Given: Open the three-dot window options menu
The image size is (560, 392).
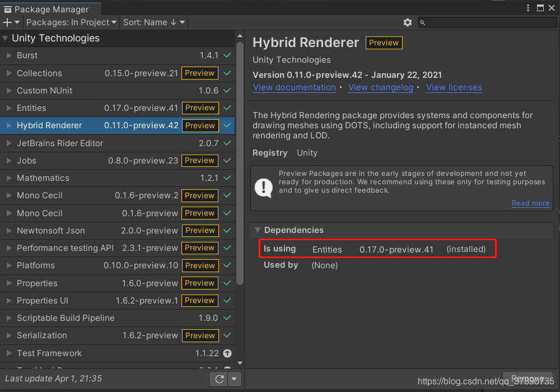Looking at the screenshot, I should (x=528, y=8).
